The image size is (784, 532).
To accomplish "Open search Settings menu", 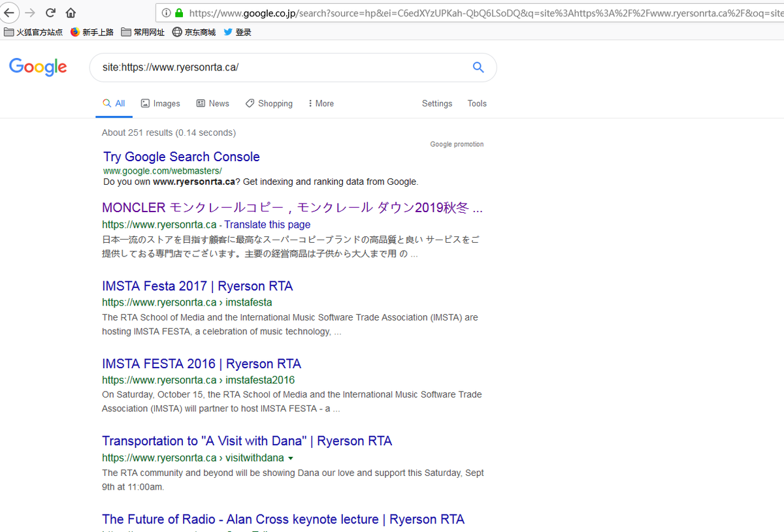I will [437, 103].
